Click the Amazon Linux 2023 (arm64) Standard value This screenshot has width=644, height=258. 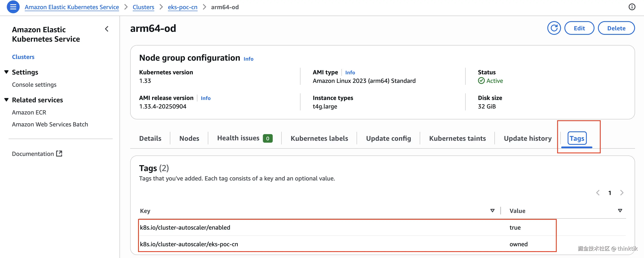pos(364,81)
